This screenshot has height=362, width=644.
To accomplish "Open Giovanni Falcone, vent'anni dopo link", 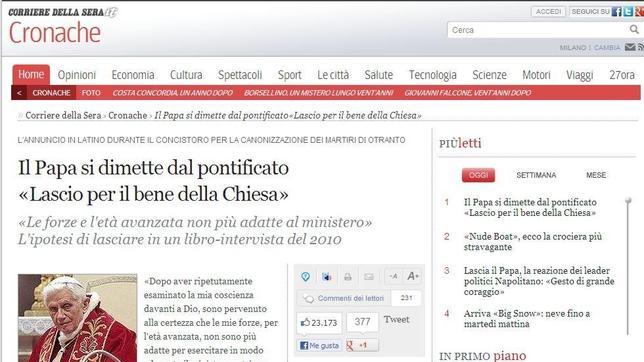I will [x=468, y=93].
